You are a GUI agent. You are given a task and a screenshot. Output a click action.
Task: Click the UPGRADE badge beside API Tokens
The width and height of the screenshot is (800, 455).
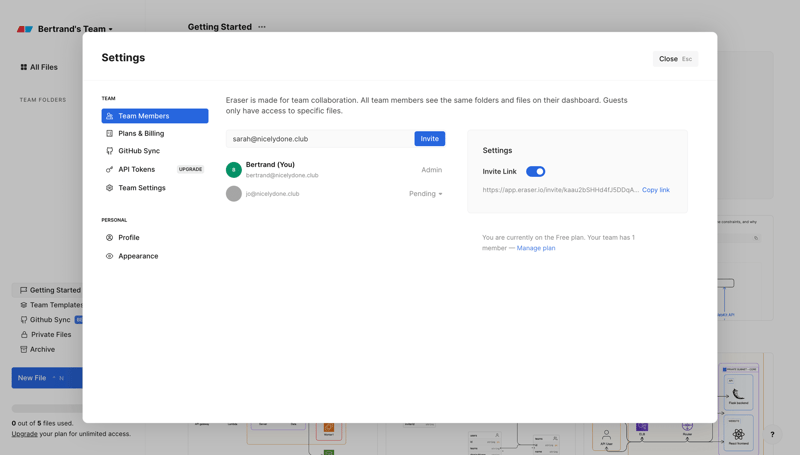tap(190, 169)
